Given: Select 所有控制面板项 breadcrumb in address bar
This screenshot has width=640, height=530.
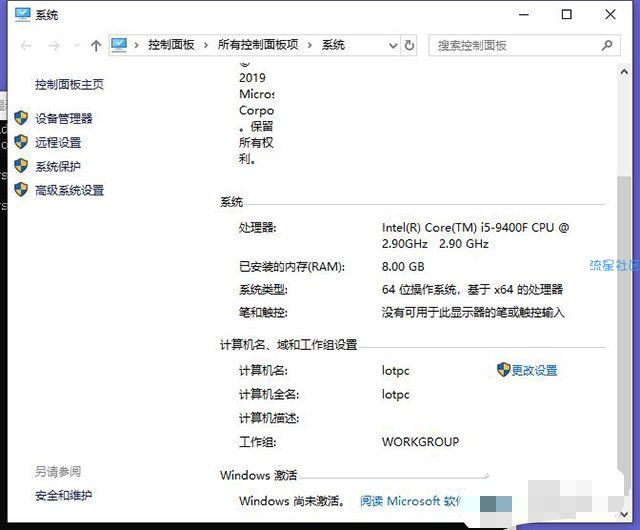Looking at the screenshot, I should [x=258, y=45].
